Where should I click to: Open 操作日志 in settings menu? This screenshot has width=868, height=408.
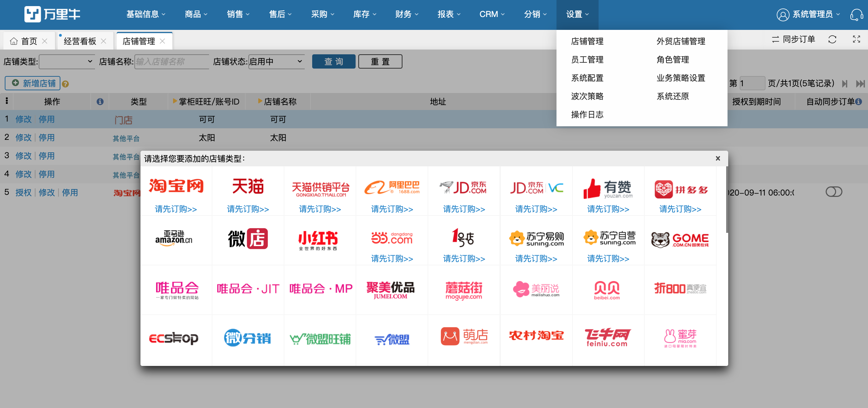[587, 115]
